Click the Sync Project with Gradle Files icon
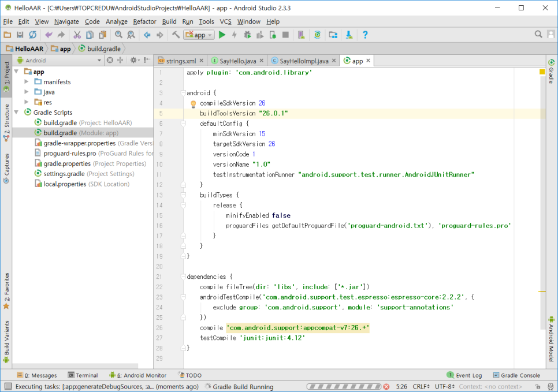 318,35
